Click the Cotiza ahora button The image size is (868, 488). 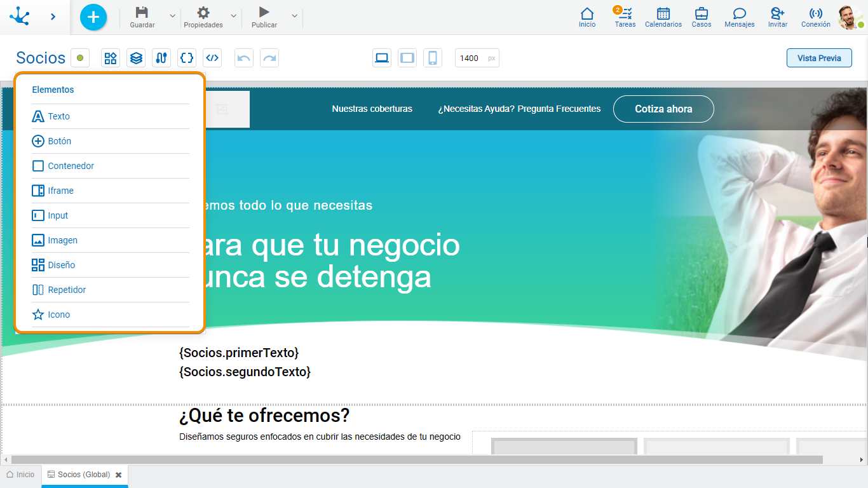click(x=663, y=109)
